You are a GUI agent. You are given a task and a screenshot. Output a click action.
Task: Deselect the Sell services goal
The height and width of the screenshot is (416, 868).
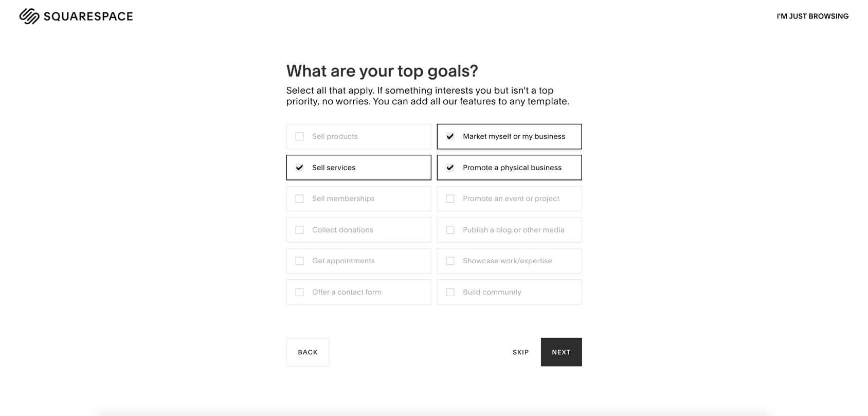(x=358, y=167)
